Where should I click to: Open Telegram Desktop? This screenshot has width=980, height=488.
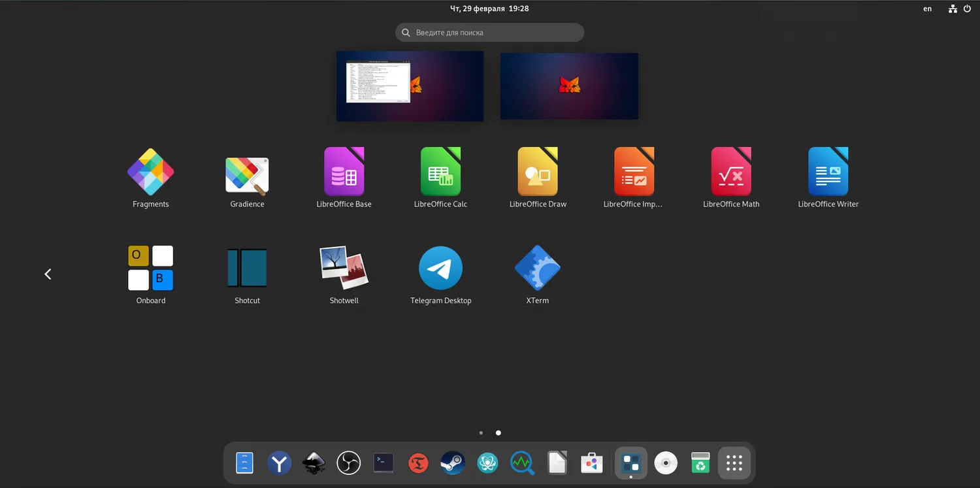point(441,268)
